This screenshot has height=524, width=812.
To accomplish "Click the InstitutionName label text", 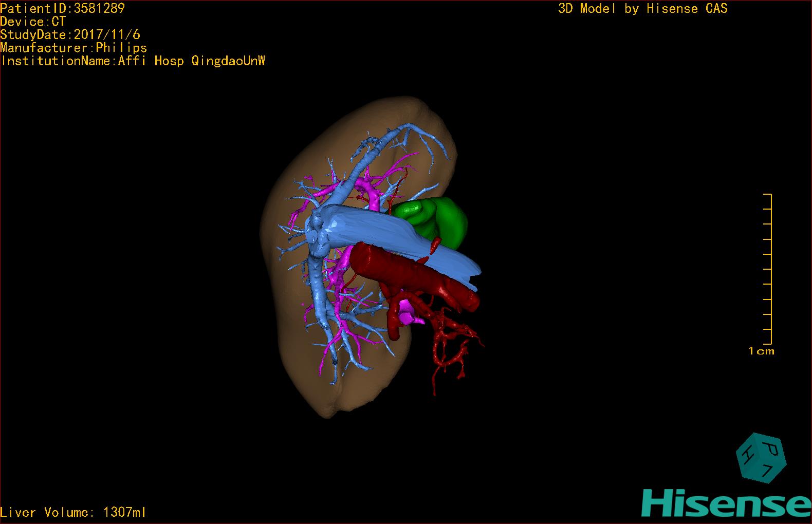I will point(133,61).
